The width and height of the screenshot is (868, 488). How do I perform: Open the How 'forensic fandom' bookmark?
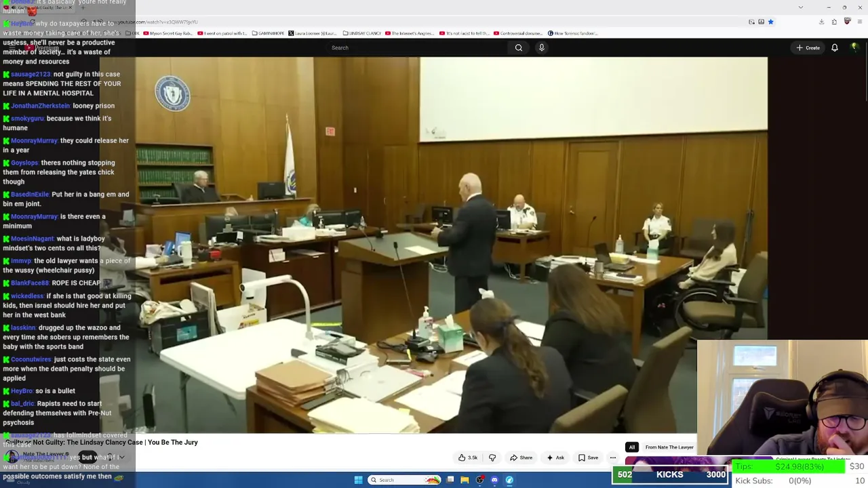[x=573, y=33]
